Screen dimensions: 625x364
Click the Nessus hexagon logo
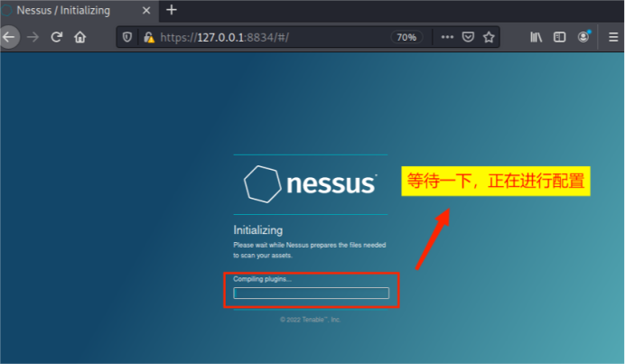tap(263, 184)
